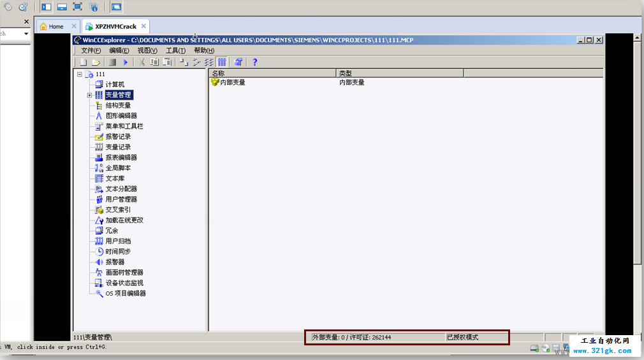The image size is (644, 360).
Task: Switch to list view icon
Action: (209, 62)
